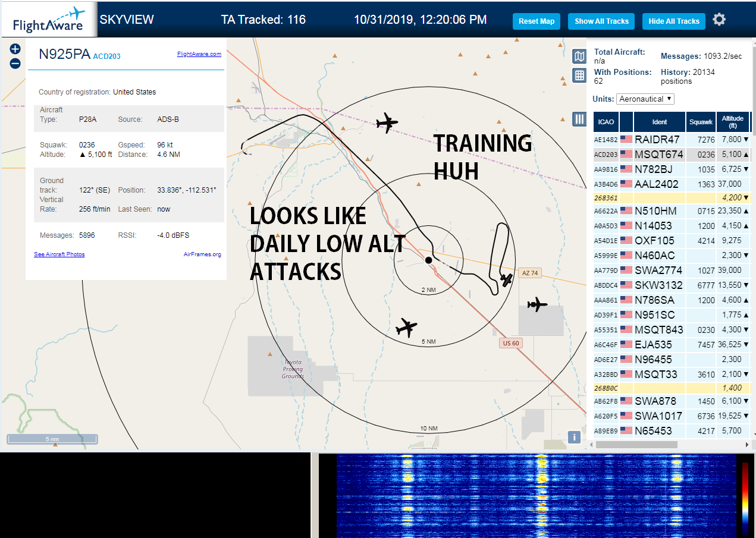The image size is (756, 538).
Task: Zoom in the map with plus button
Action: click(x=15, y=49)
